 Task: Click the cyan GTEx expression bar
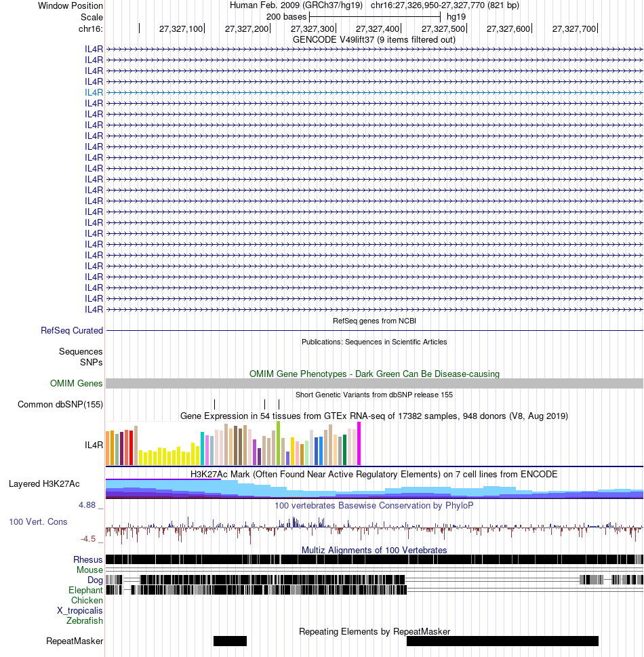[203, 449]
